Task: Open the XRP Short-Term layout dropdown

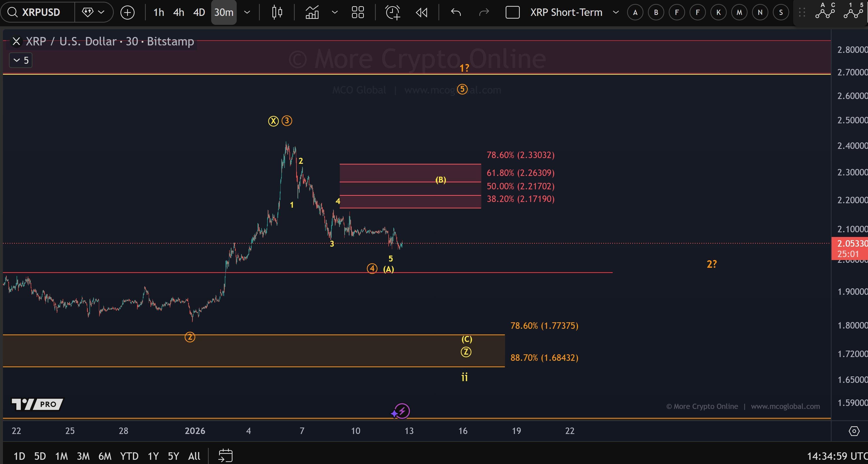Action: pyautogui.click(x=616, y=12)
